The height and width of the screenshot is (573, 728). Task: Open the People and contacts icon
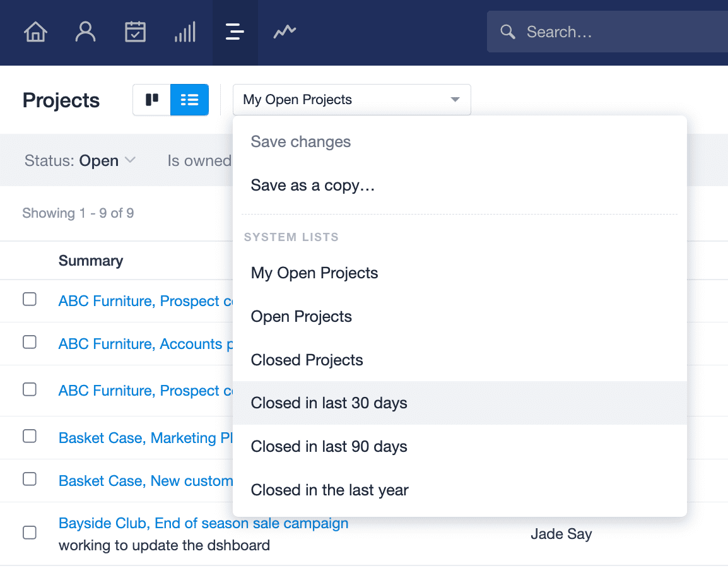[x=85, y=32]
